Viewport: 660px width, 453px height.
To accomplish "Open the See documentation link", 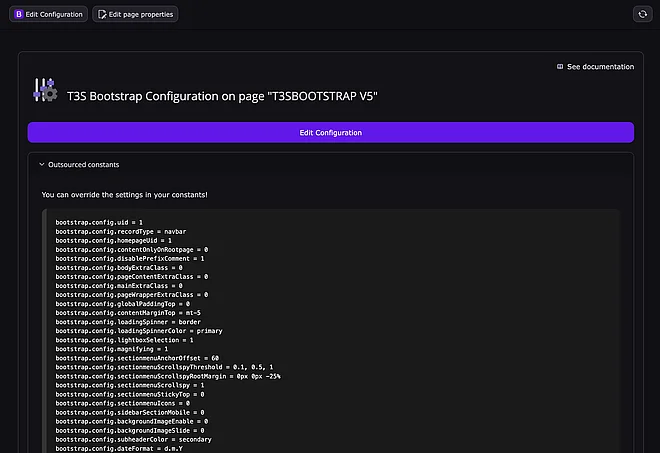I will click(600, 67).
